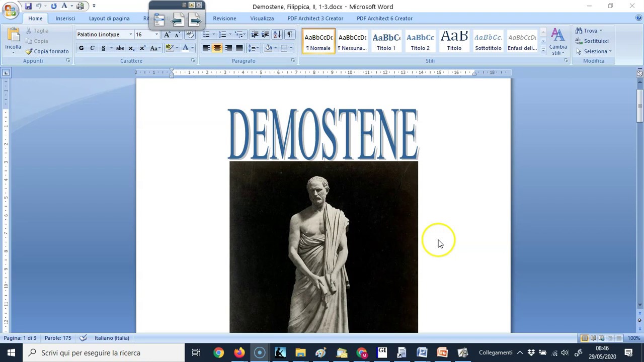Apply the Titolo 1 style

pyautogui.click(x=386, y=42)
